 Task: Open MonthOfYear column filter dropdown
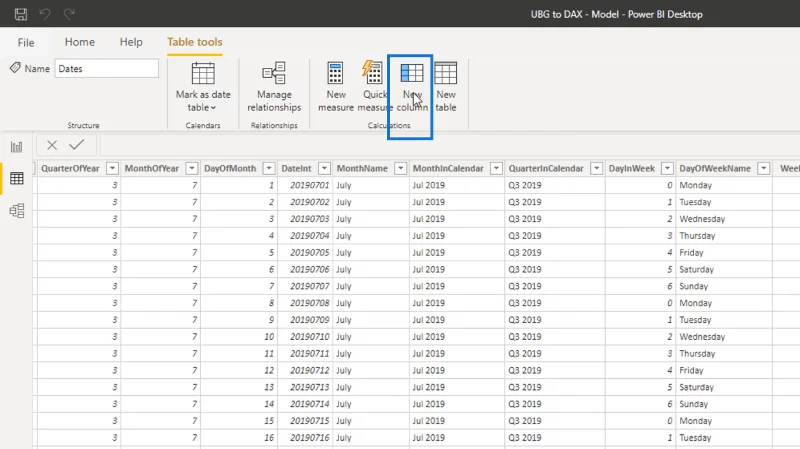192,168
